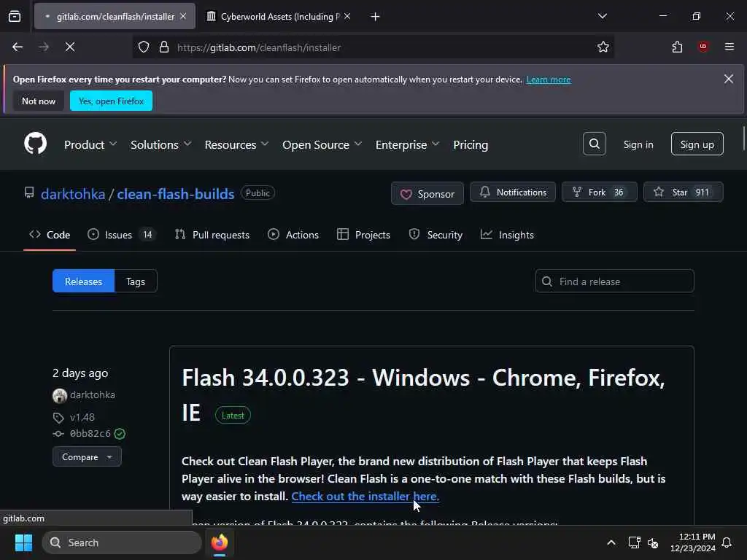Screen dimensions: 747x560
Task: Open the tracking protection shield icon
Action: (x=144, y=47)
